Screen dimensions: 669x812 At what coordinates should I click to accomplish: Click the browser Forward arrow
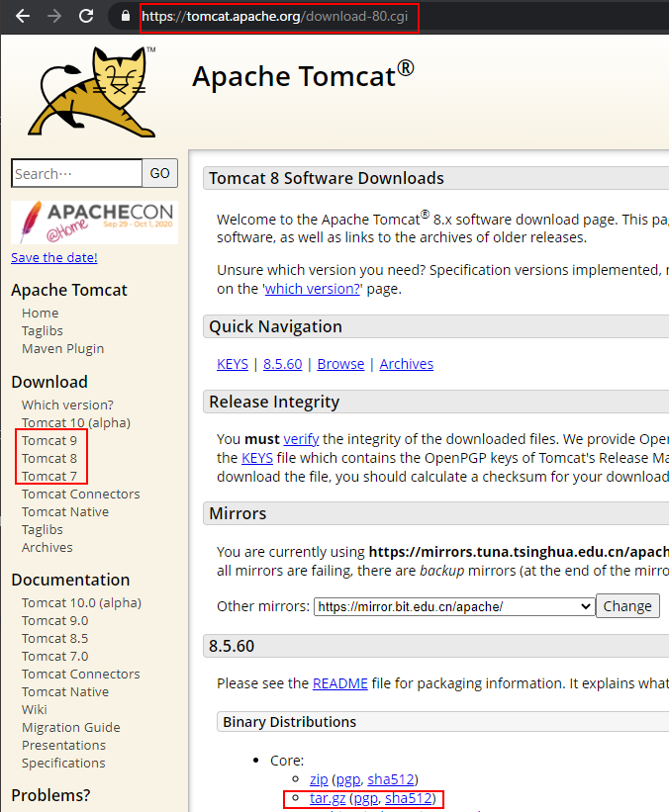pyautogui.click(x=53, y=17)
